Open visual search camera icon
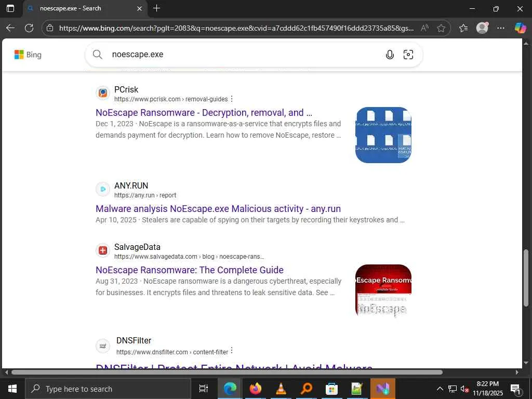The height and width of the screenshot is (399, 532). [408, 55]
